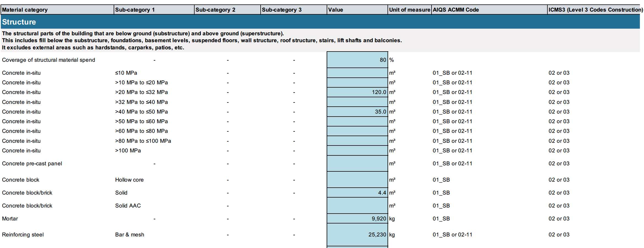644x248 pixels.
Task: Select the 35.0 value for concrete >40 MPa
Action: pos(357,112)
